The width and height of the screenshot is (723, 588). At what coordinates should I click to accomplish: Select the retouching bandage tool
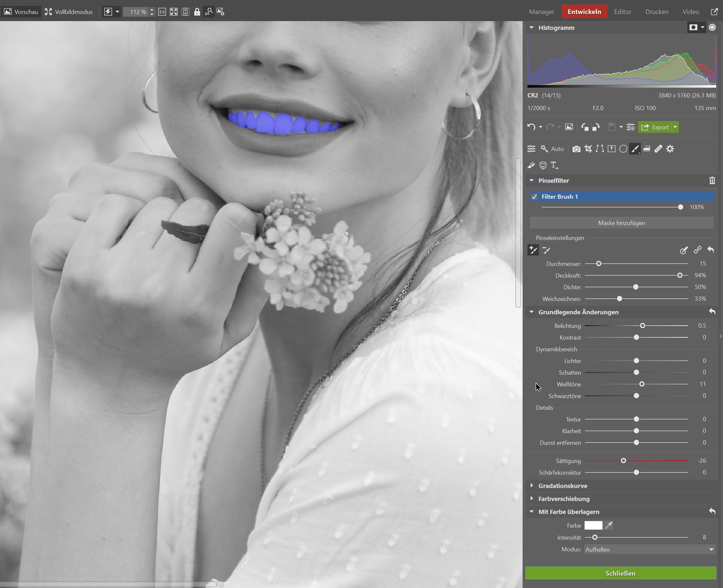click(x=658, y=149)
